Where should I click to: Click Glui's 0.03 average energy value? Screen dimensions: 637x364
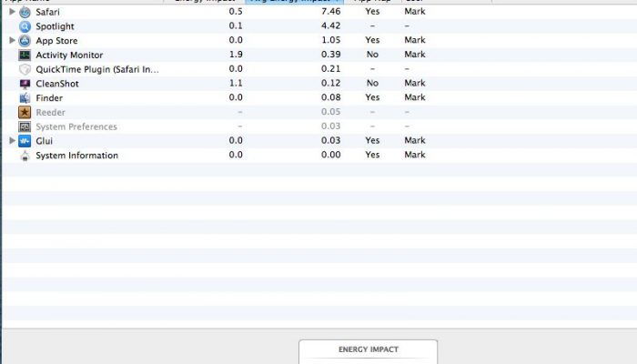(330, 140)
